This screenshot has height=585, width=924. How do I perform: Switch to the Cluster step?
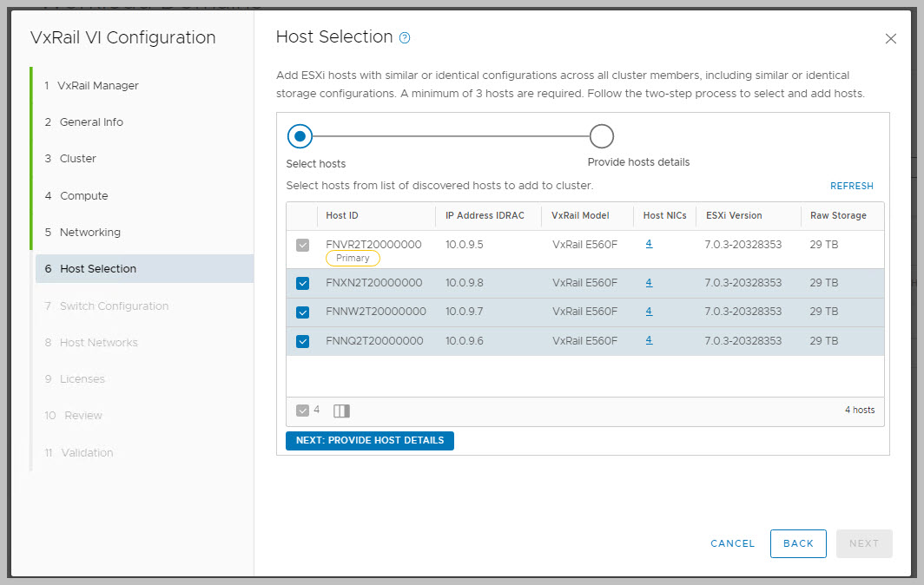pos(77,159)
